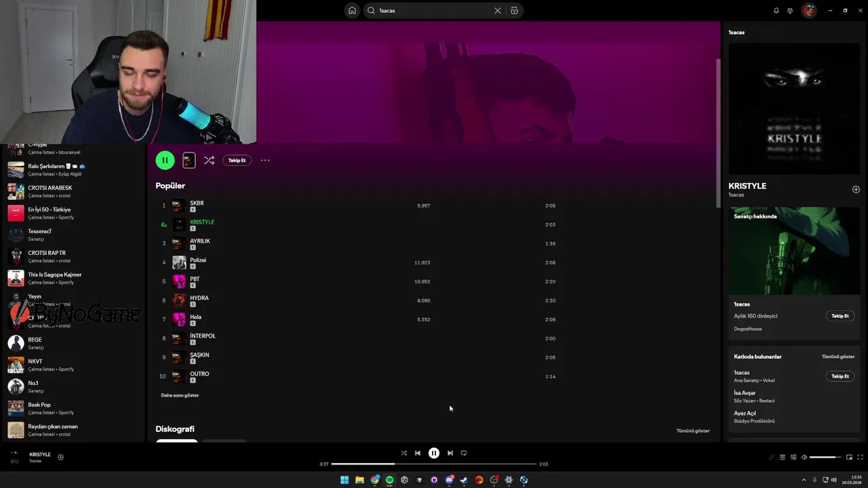Open the KRISTYLE album cover in right panel
Screen dimensions: 868x488
794,109
